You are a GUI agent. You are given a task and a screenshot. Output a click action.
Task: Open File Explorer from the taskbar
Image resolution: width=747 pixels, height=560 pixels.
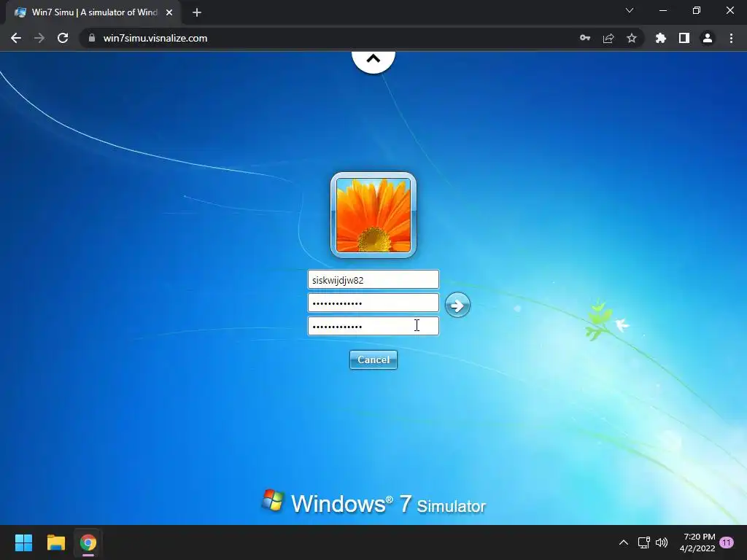click(x=55, y=542)
